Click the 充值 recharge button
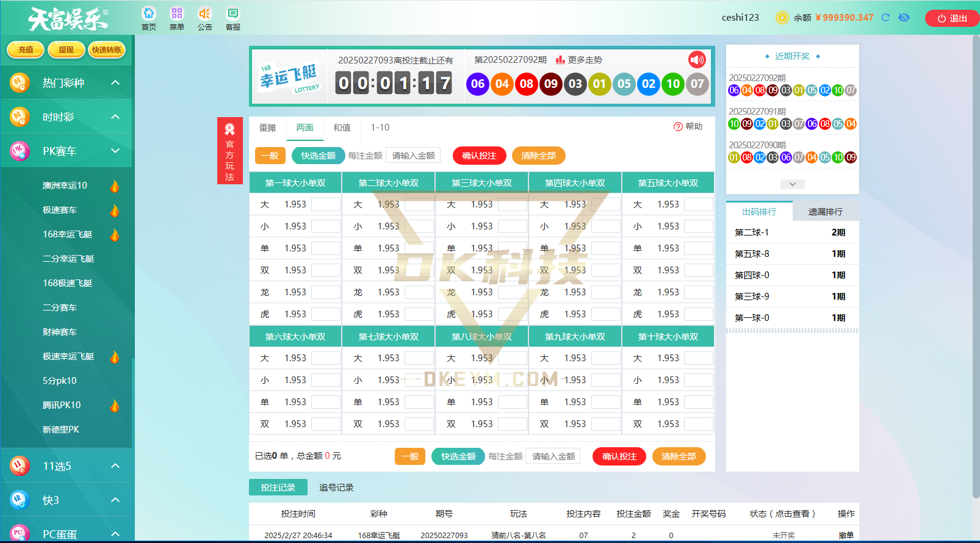This screenshot has width=980, height=543. click(26, 50)
